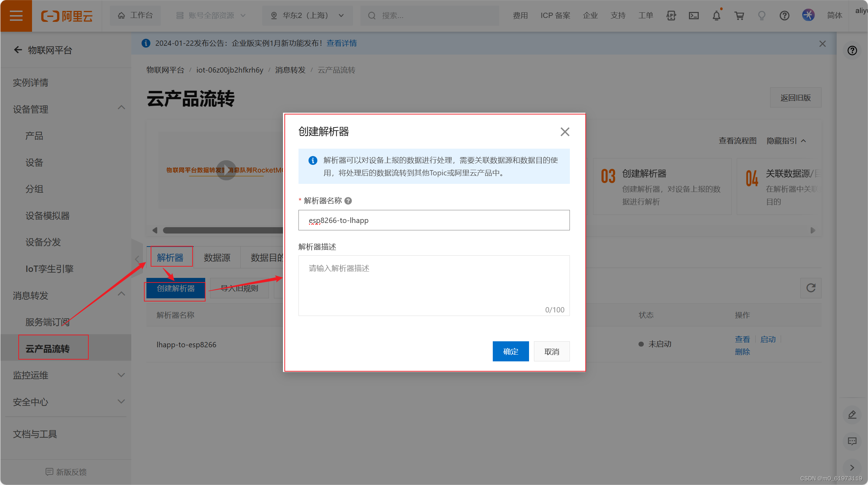
Task: Open the shopping cart icon
Action: click(739, 15)
